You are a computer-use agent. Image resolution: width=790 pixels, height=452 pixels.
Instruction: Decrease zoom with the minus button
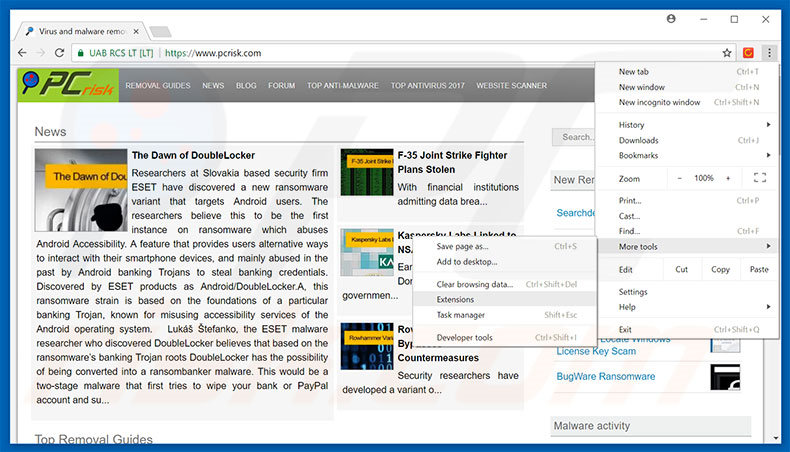(x=679, y=178)
